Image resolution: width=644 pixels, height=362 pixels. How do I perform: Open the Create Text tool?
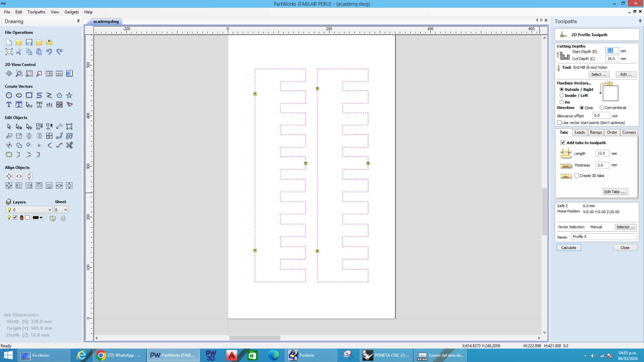point(8,105)
